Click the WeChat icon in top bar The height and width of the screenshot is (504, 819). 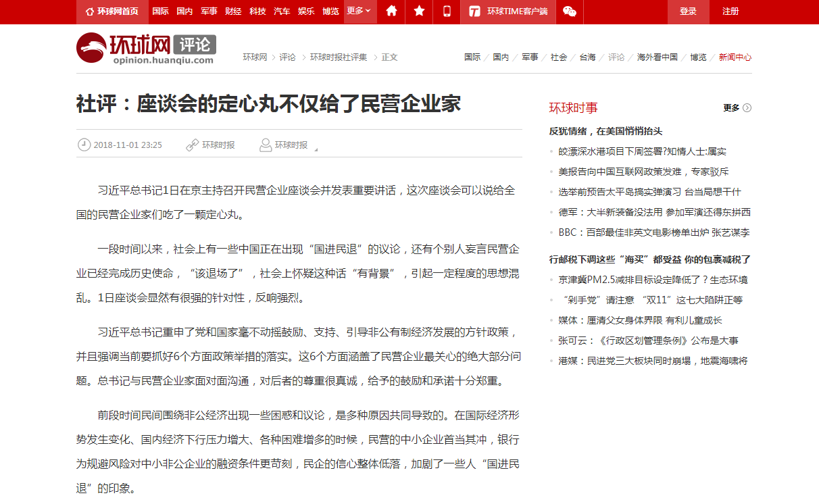[x=570, y=11]
